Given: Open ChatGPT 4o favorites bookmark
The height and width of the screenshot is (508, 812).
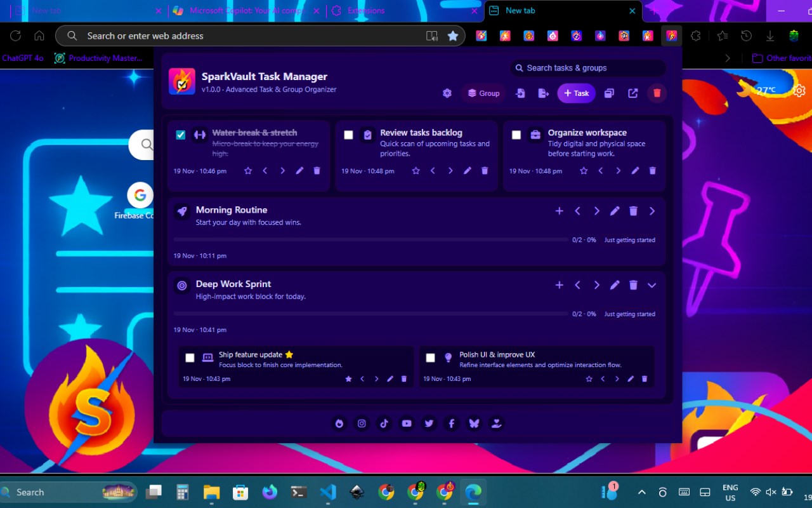Looking at the screenshot, I should 23,58.
